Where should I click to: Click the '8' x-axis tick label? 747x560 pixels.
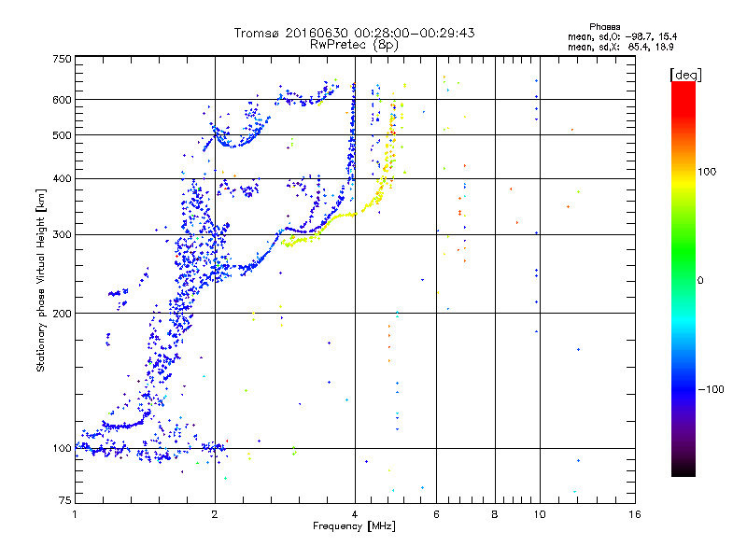tap(495, 514)
